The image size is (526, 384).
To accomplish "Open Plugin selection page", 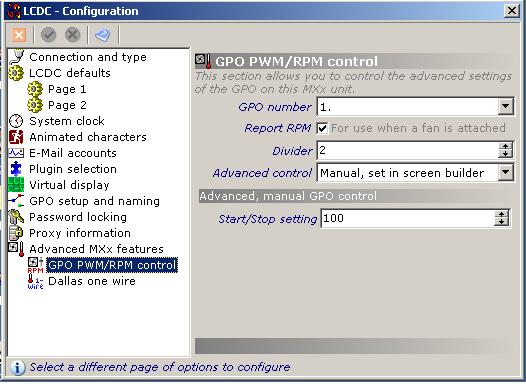I will (x=73, y=169).
